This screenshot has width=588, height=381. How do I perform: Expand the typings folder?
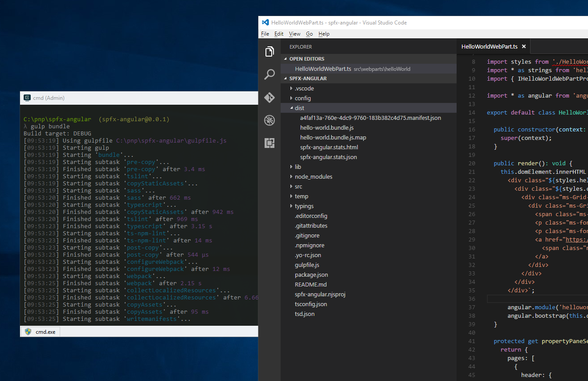368,206
